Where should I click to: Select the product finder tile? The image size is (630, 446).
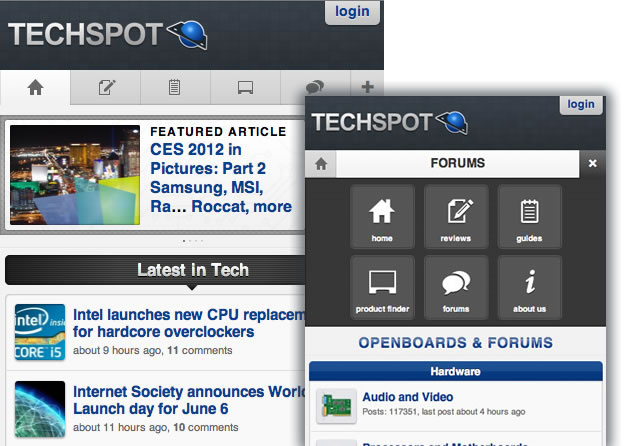pos(382,288)
